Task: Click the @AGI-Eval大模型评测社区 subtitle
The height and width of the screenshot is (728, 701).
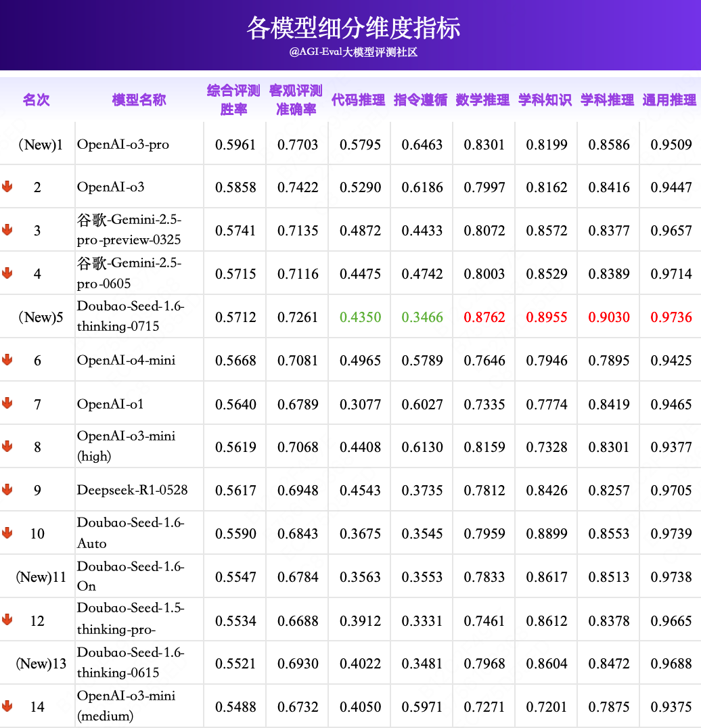Action: click(x=353, y=52)
